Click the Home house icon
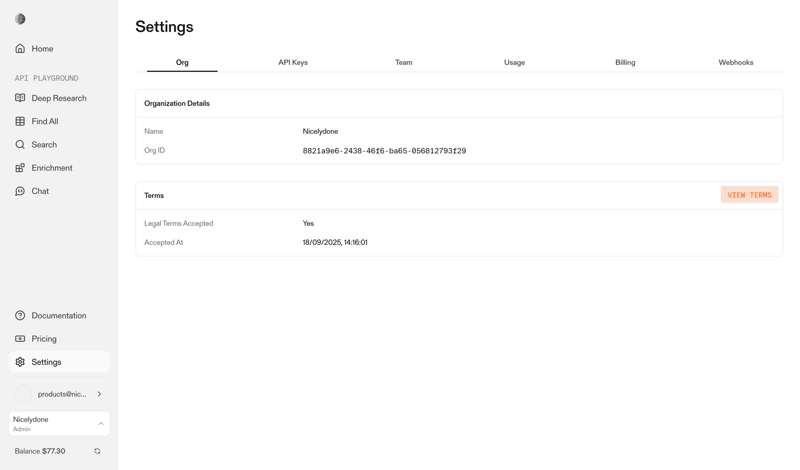Viewport: 800px width, 470px height. (x=20, y=49)
